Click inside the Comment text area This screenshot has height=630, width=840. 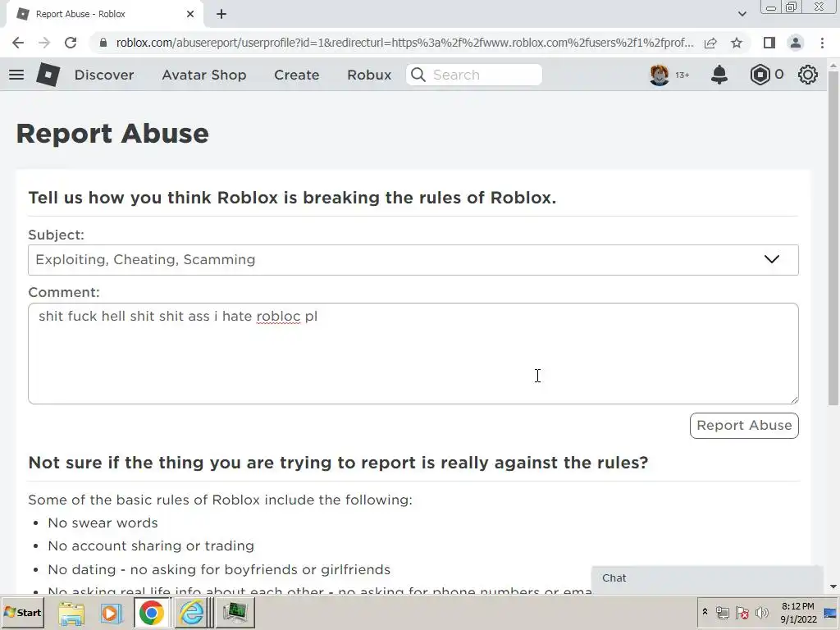pyautogui.click(x=413, y=354)
